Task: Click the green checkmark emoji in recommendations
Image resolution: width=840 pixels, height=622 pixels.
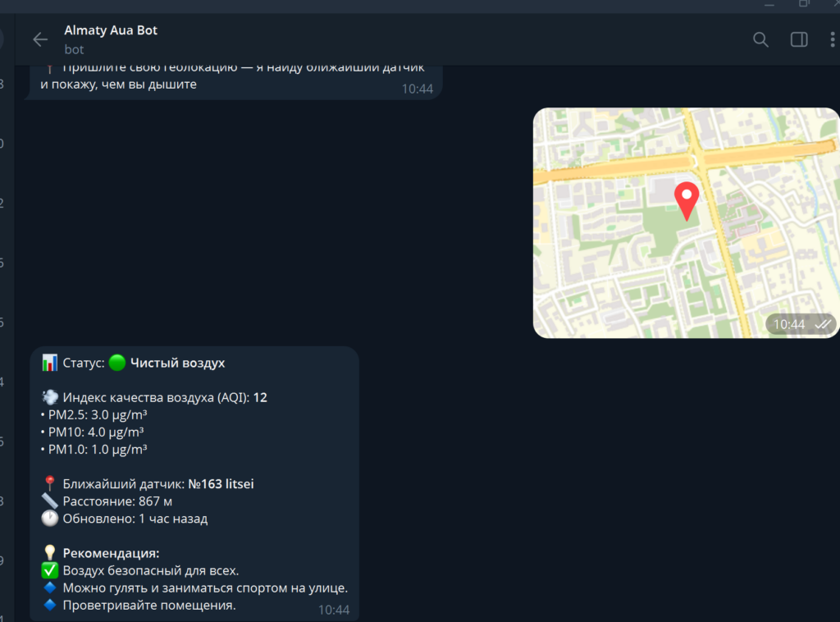Action: (49, 570)
